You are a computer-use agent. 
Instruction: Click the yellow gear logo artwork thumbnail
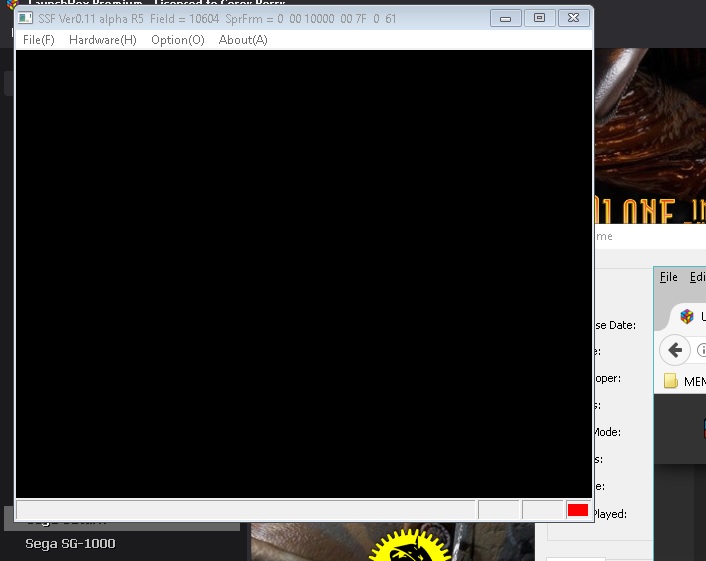tap(410, 547)
